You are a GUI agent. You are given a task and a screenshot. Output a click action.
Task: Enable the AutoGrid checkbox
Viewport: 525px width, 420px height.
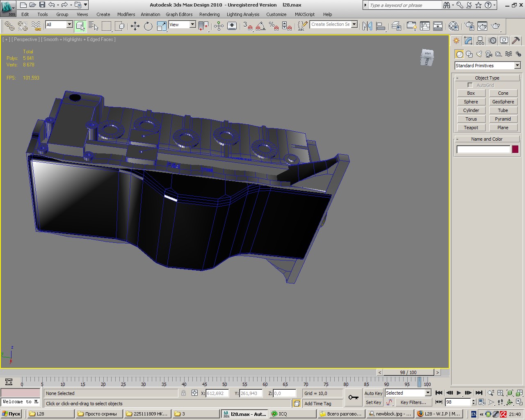pyautogui.click(x=470, y=85)
